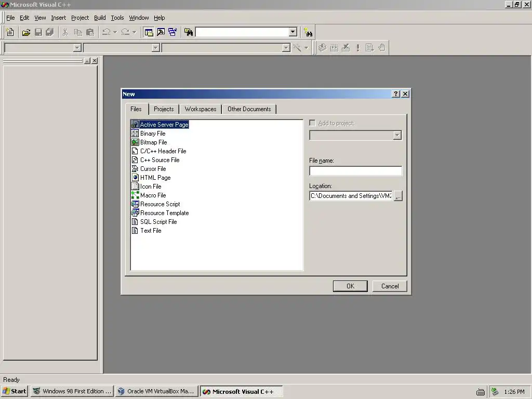Expand the WizardBar class combo box
The width and height of the screenshot is (532, 399).
click(x=77, y=48)
